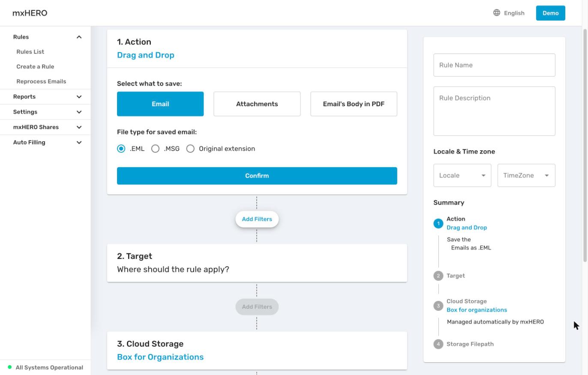Viewport: 588px width, 375px height.
Task: Click step 4 circle next to Storage Filepath
Action: (x=438, y=344)
